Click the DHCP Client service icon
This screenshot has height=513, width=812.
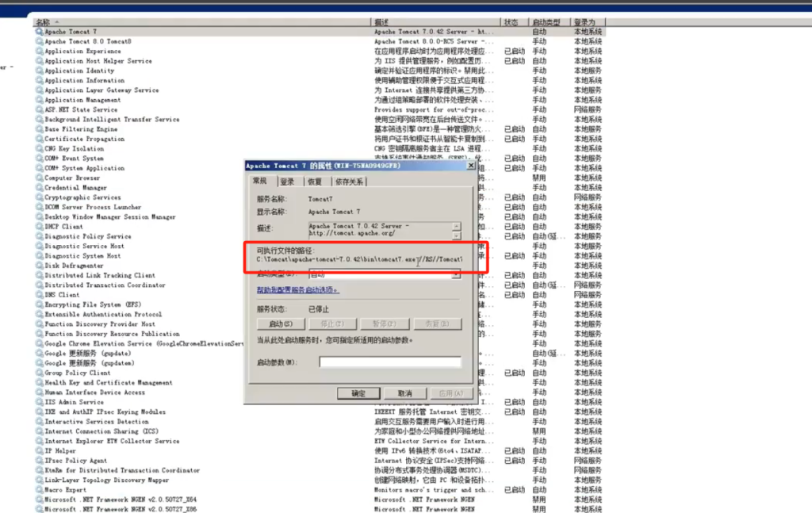tap(40, 227)
